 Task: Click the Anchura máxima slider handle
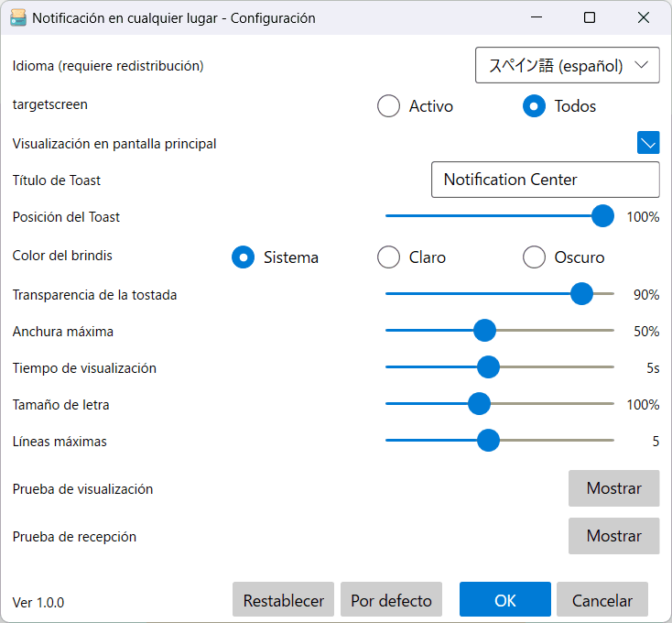[484, 331]
